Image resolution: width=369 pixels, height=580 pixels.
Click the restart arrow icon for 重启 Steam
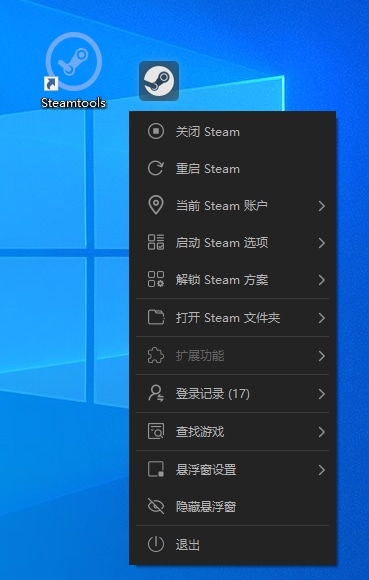point(156,168)
